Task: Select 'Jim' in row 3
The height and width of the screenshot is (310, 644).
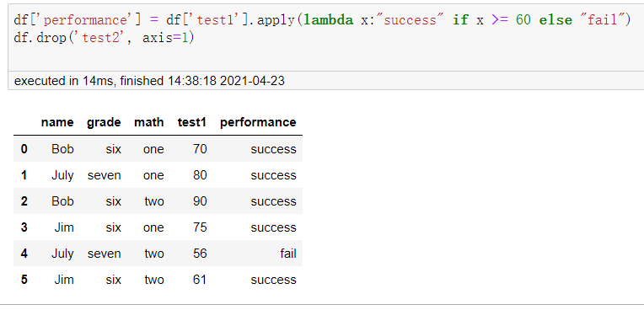Action: click(64, 227)
